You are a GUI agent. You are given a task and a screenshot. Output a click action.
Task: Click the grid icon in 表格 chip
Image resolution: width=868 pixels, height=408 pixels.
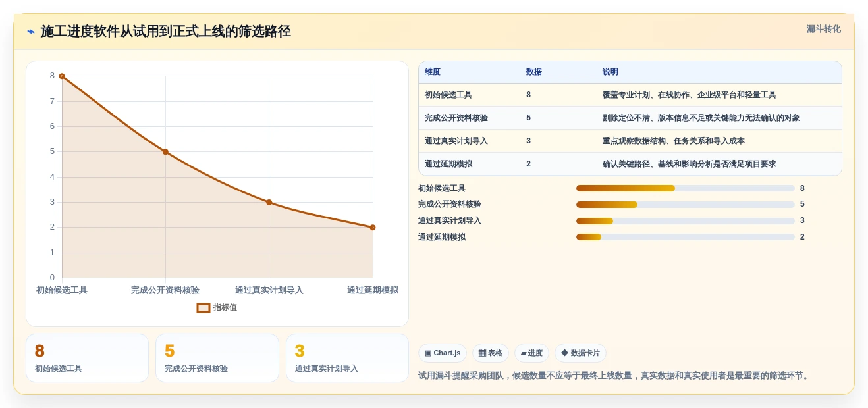[x=482, y=353]
